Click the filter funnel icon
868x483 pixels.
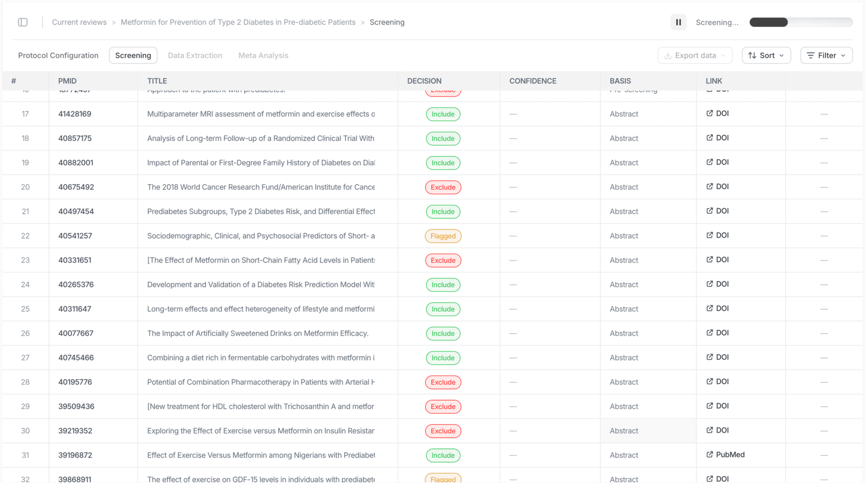pos(811,55)
